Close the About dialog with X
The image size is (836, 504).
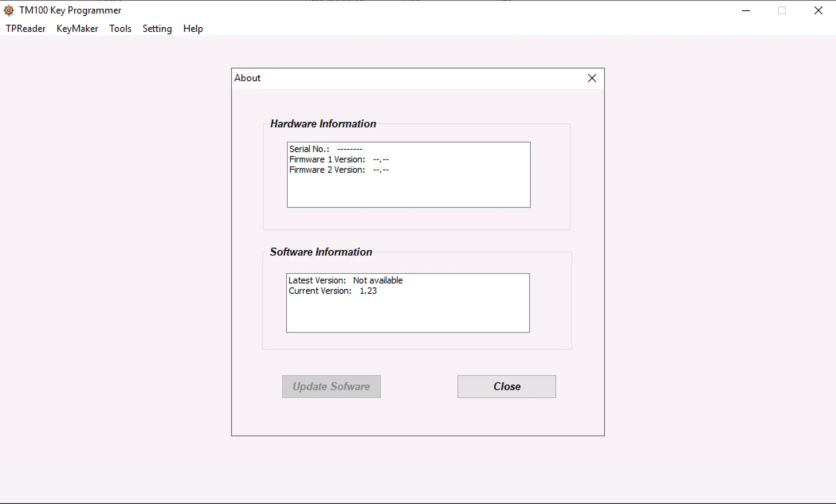[592, 78]
